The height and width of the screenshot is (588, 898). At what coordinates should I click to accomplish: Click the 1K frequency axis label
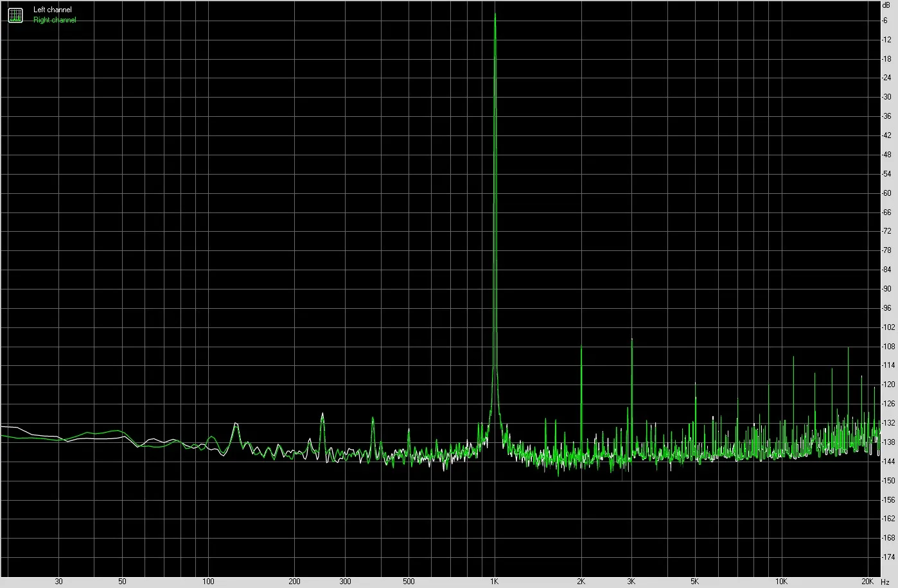(x=495, y=582)
